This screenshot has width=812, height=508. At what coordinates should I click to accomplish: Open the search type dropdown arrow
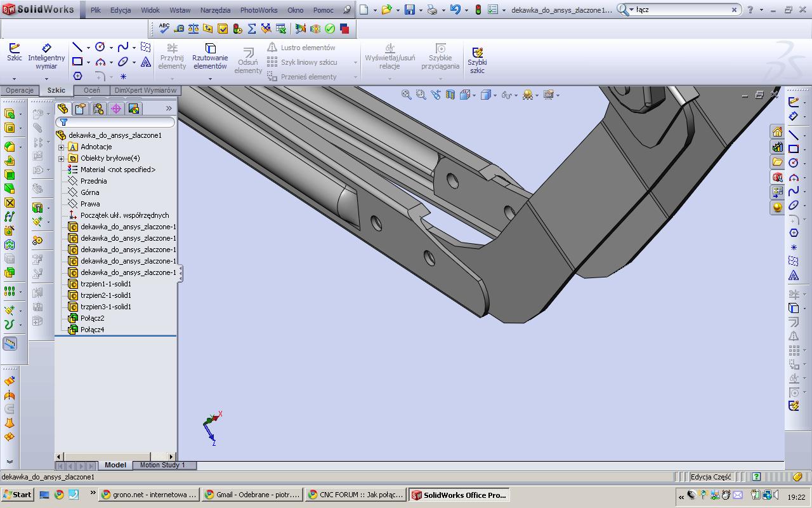[x=632, y=10]
